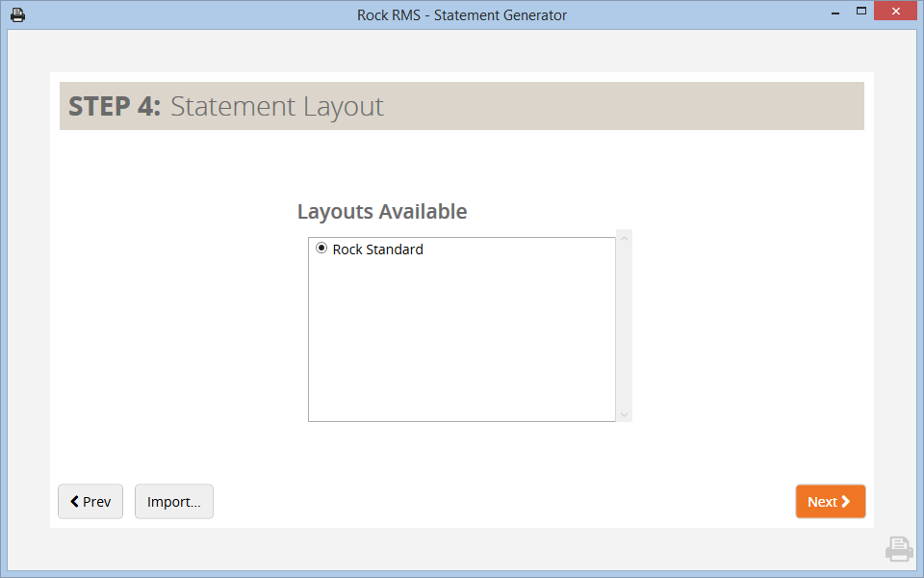Go back with the Prev button
The height and width of the screenshot is (578, 924).
(x=90, y=502)
